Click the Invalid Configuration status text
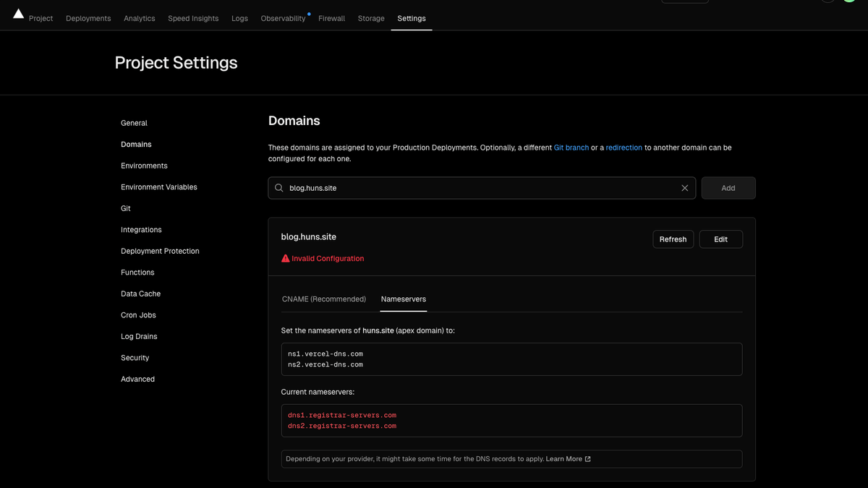This screenshot has height=488, width=868. pyautogui.click(x=328, y=258)
